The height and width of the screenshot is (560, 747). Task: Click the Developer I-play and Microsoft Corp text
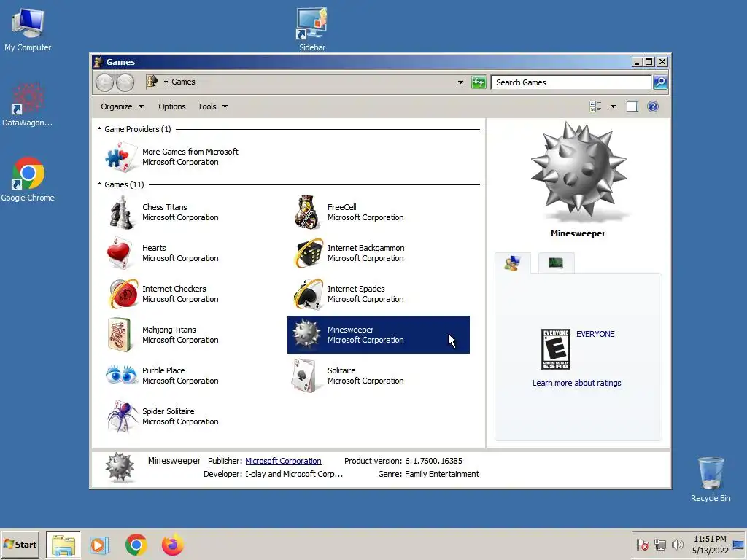pos(273,474)
